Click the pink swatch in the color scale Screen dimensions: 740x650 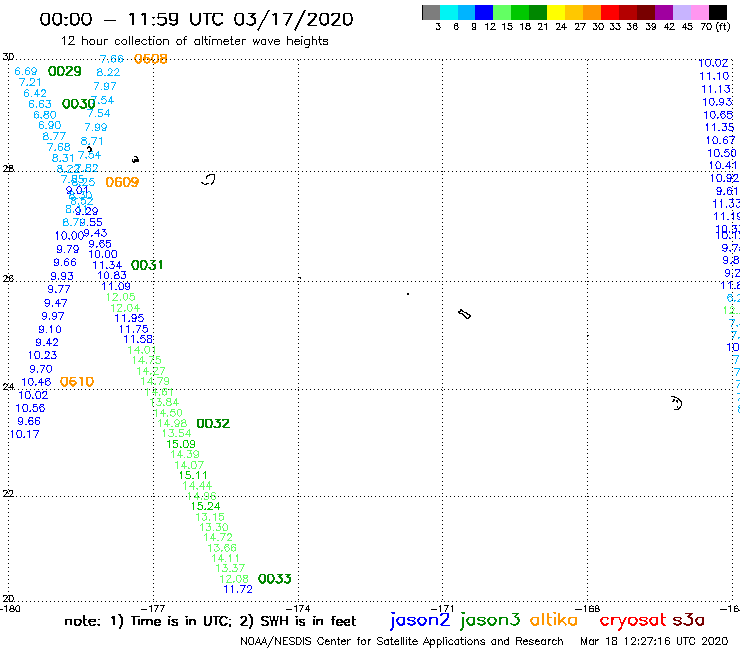pos(699,12)
